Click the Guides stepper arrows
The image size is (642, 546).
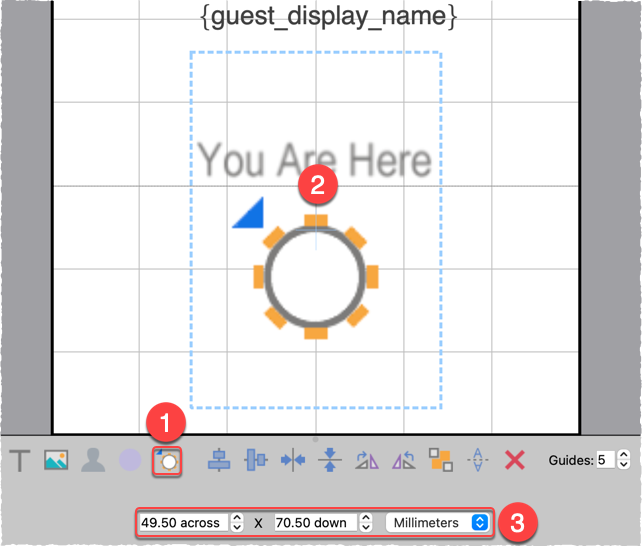click(625, 460)
